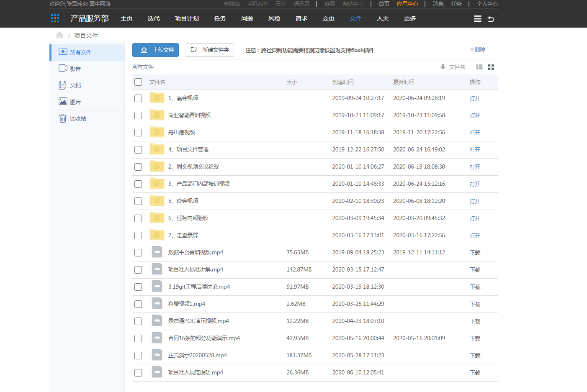Click the 新建文件夹 button
Screen dimensions: 587x392
click(210, 50)
